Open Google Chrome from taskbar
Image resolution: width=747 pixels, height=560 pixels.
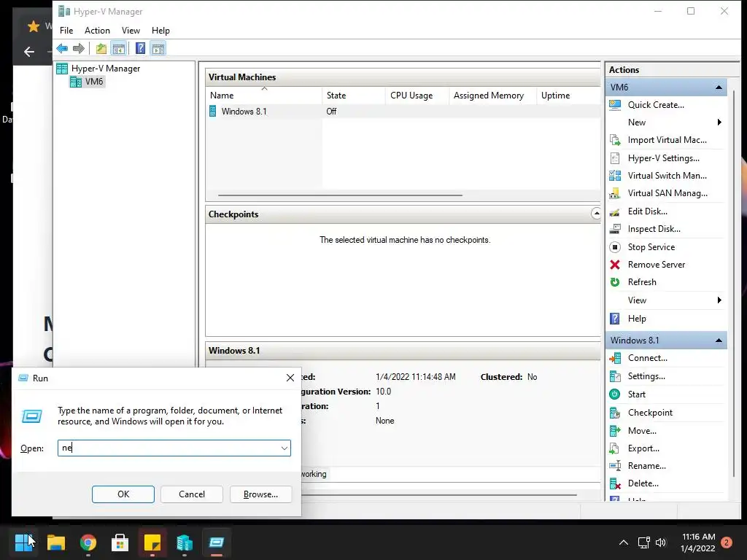point(88,542)
